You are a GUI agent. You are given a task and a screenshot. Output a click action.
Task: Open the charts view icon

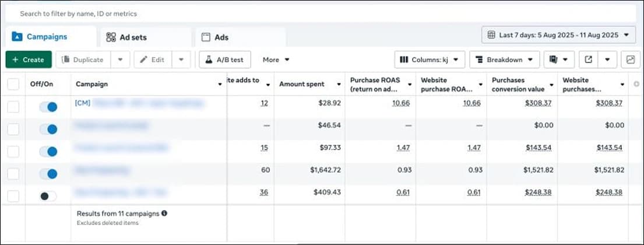(631, 60)
